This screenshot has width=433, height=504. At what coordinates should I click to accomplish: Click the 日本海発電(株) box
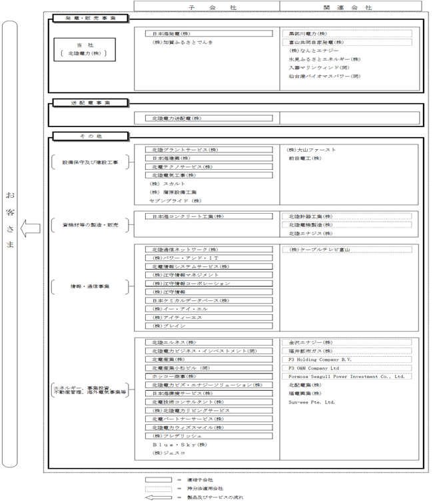209,33
